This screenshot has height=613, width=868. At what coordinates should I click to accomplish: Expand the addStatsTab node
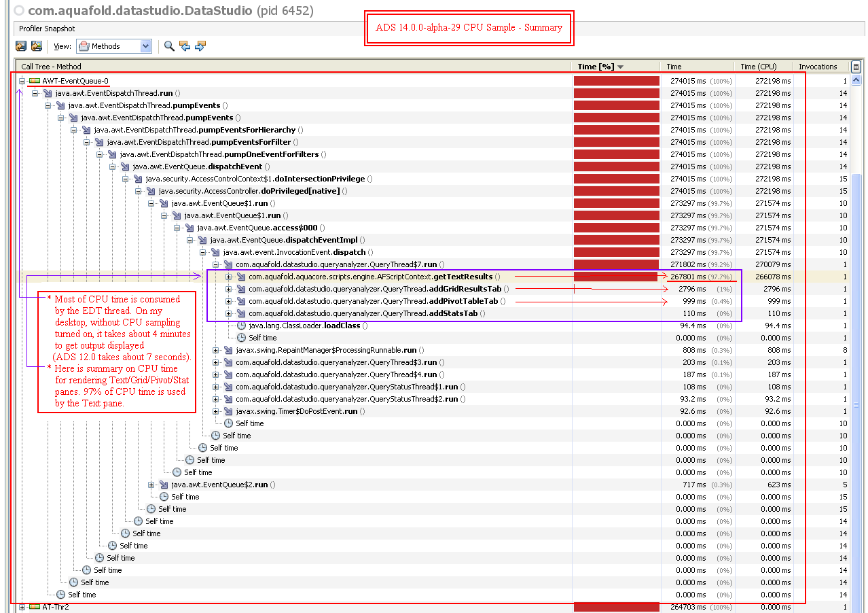click(x=229, y=313)
